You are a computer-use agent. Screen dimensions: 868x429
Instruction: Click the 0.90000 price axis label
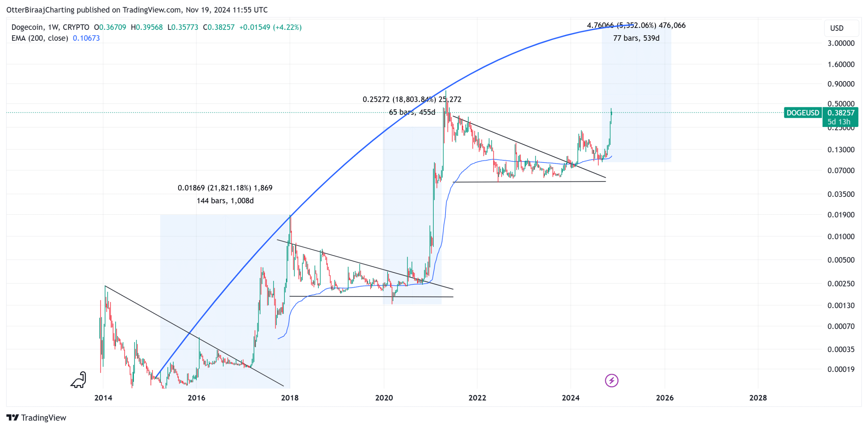click(841, 83)
